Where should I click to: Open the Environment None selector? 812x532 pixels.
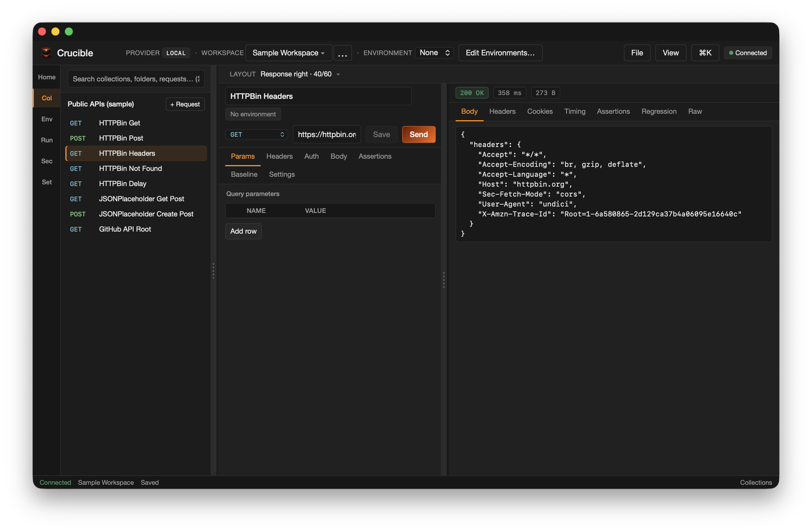434,52
